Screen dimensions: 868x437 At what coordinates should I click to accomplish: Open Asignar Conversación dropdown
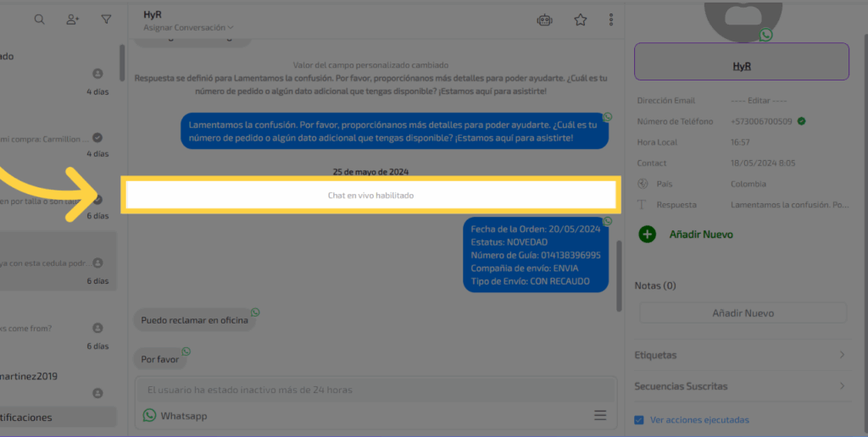188,27
